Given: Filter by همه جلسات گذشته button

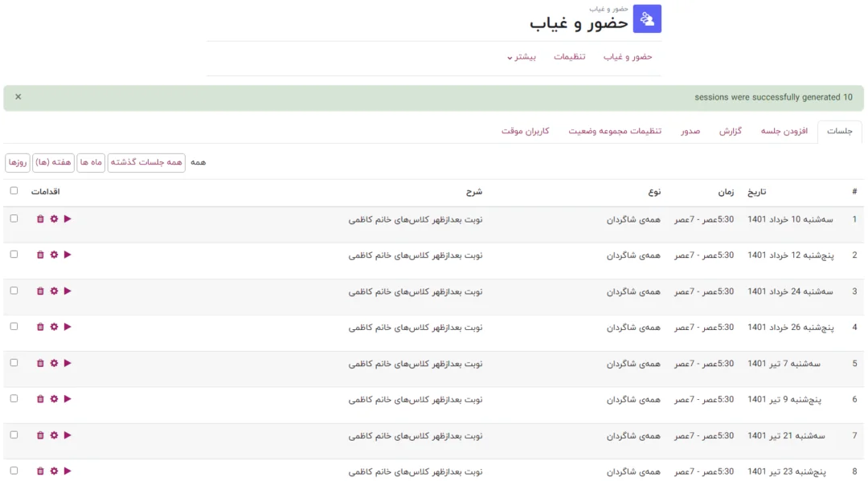Looking at the screenshot, I should pyautogui.click(x=146, y=162).
